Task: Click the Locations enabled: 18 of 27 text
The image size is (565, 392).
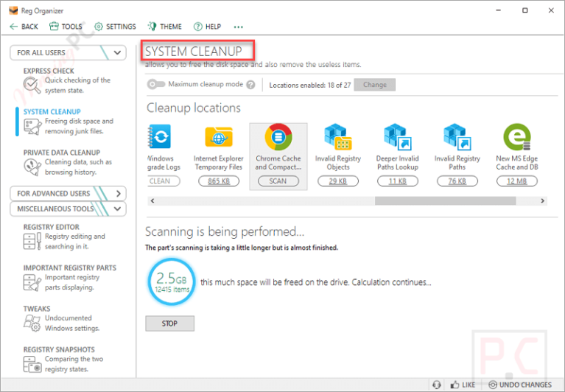Action: click(x=310, y=85)
